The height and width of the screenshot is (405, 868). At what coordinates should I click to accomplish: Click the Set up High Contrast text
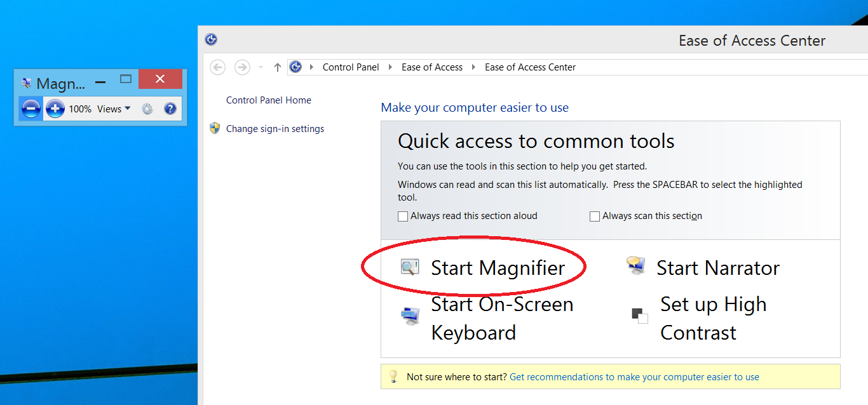tap(713, 318)
